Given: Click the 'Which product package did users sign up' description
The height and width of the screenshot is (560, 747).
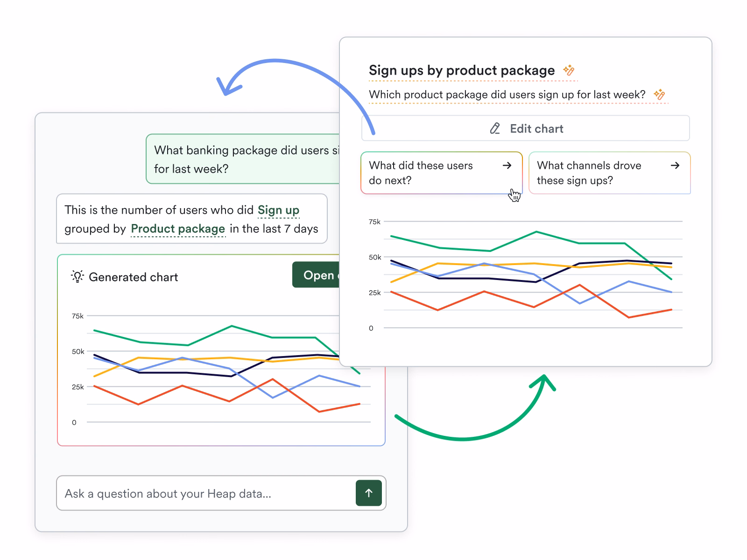Looking at the screenshot, I should point(507,95).
